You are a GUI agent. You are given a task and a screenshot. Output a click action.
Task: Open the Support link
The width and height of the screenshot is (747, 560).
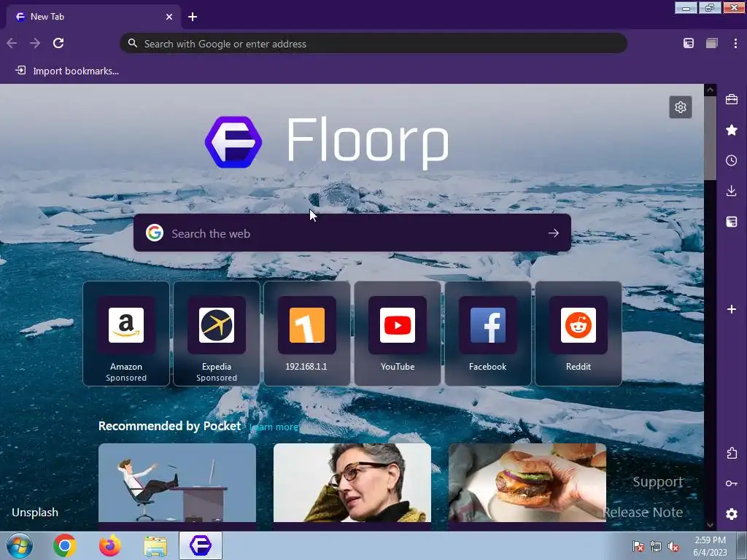click(x=657, y=482)
